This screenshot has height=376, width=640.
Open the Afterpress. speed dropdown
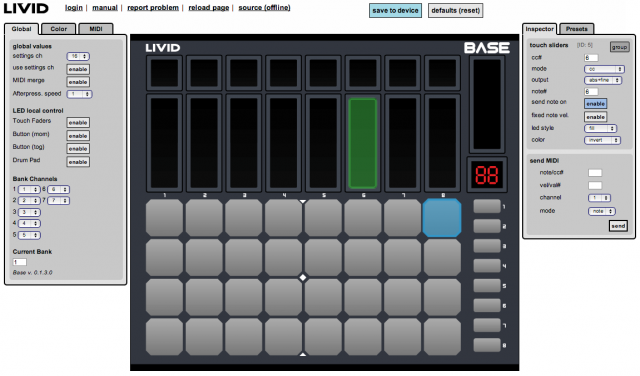(x=79, y=94)
